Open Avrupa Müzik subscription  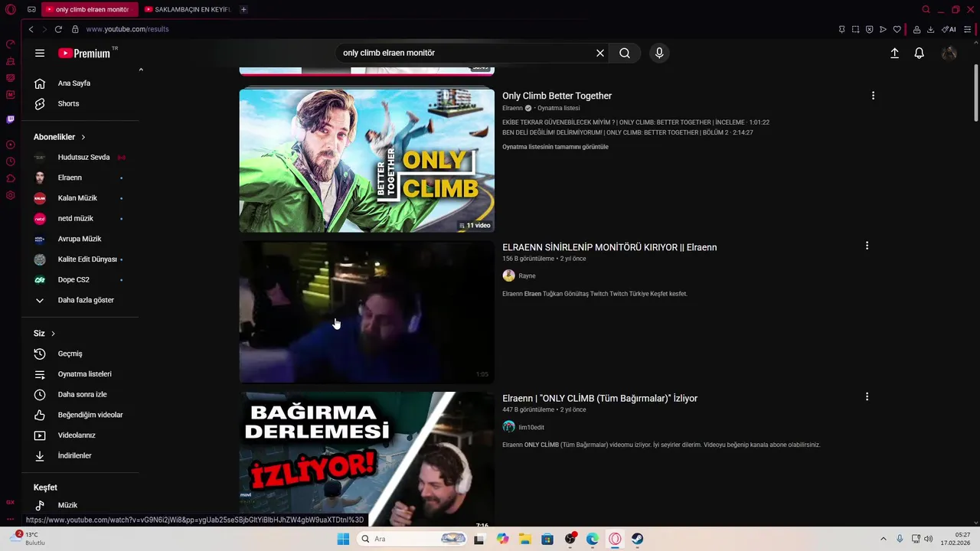coord(81,239)
